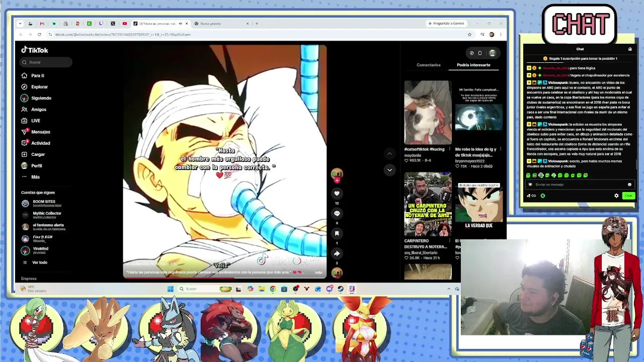Open Chrome profile avatar in toolbar
This screenshot has height=362, width=644.
point(492,35)
